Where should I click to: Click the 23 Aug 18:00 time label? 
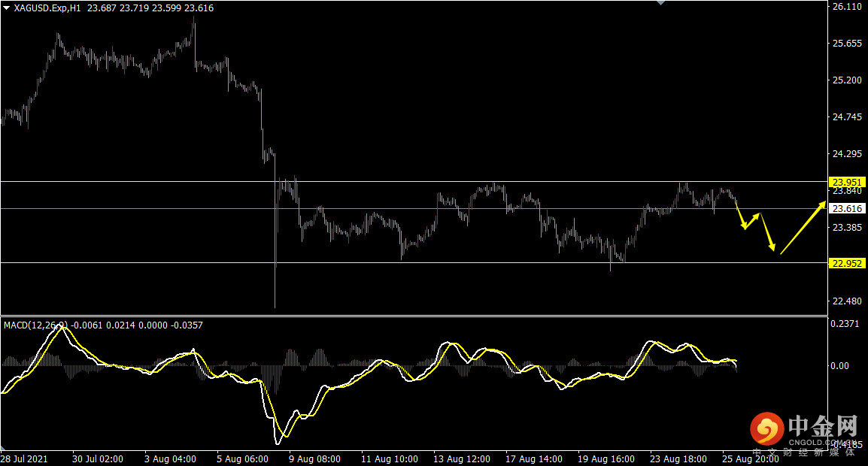point(678,459)
